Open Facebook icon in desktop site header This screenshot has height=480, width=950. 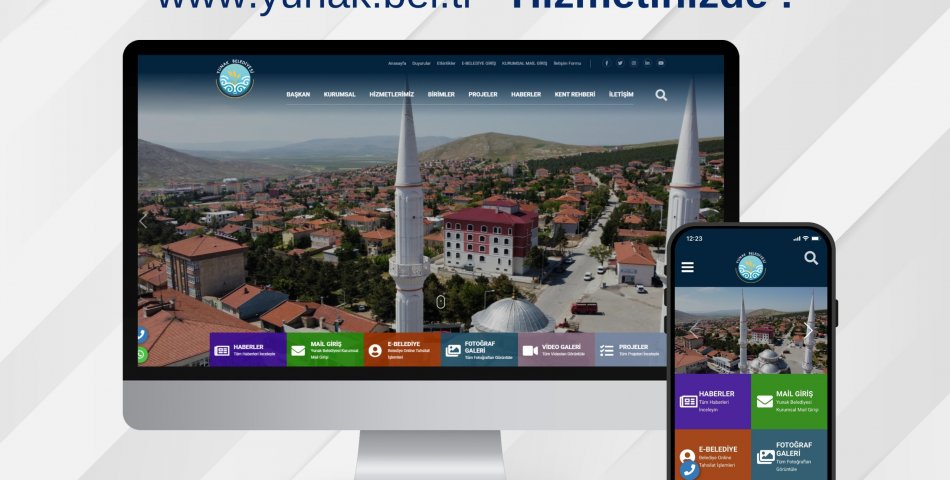pos(606,63)
